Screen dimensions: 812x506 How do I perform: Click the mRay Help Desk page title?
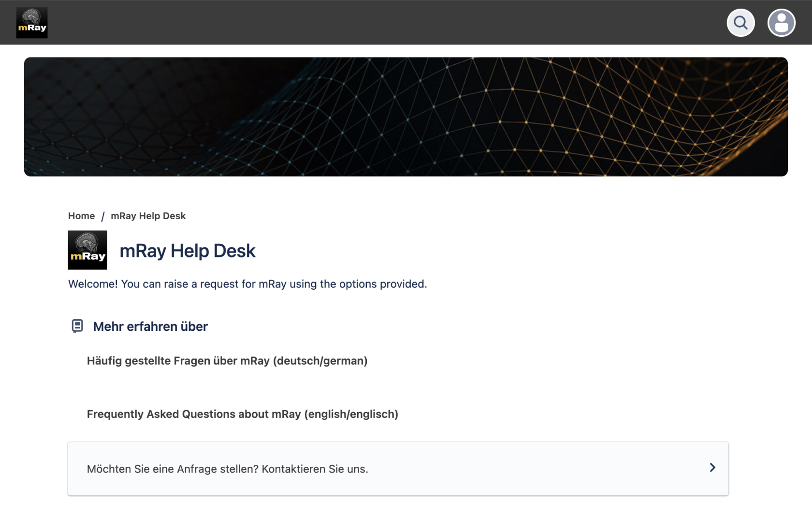(188, 251)
